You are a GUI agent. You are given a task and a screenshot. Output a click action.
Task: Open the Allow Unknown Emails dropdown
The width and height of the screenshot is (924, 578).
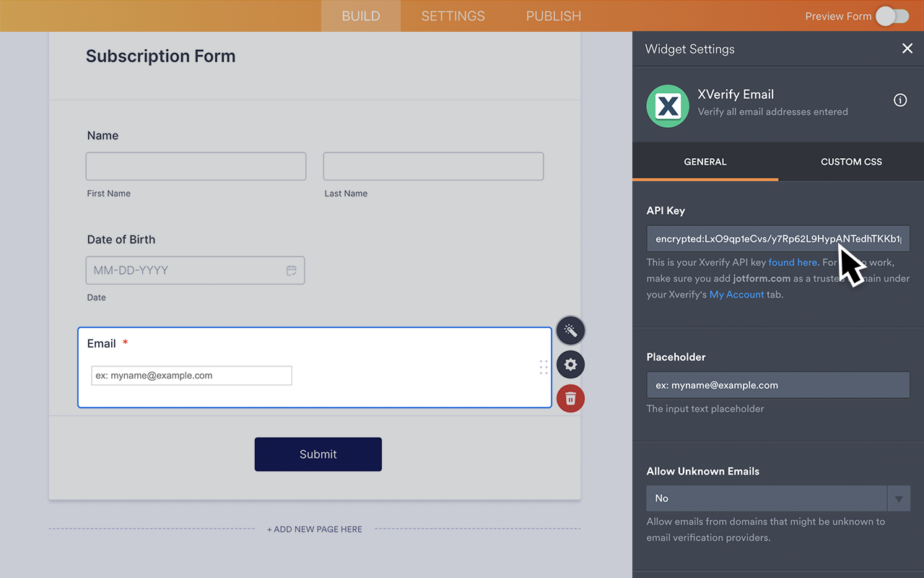pos(767,498)
